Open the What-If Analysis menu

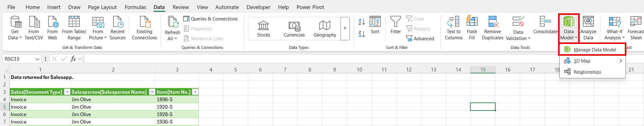pos(614,28)
